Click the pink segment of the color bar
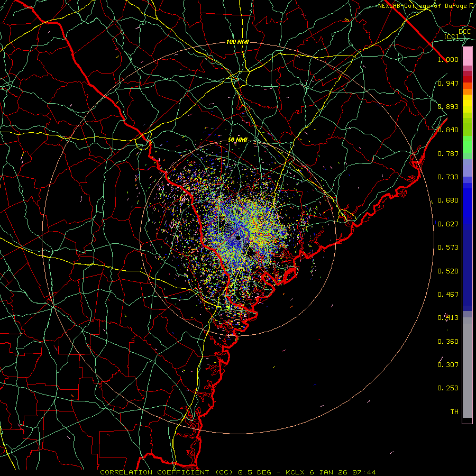Screen dimensions: 476x476 click(467, 57)
